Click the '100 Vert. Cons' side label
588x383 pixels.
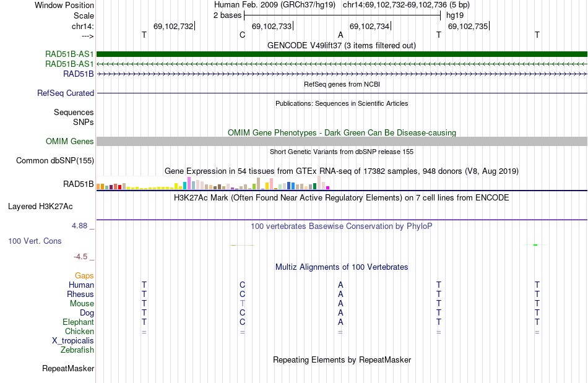(35, 241)
